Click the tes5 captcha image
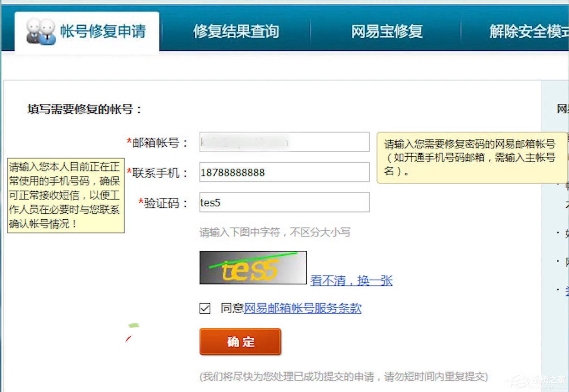Image resolution: width=569 pixels, height=392 pixels. click(252, 267)
